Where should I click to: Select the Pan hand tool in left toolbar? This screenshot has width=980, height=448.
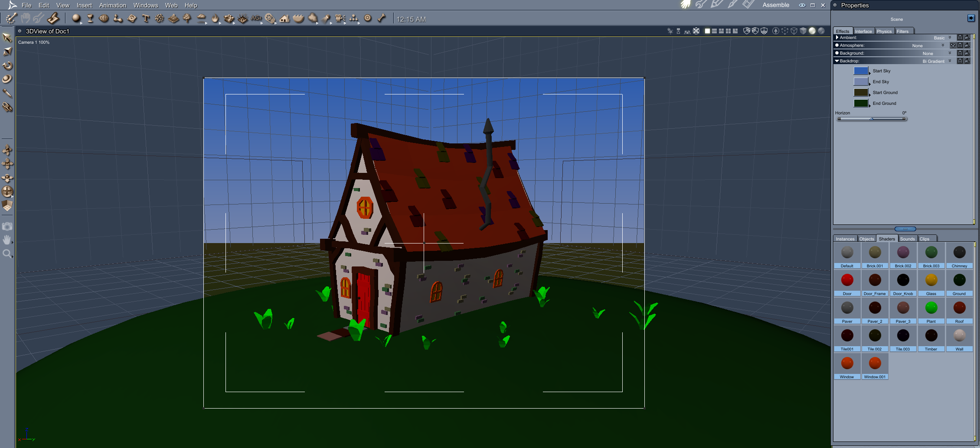[x=7, y=240]
